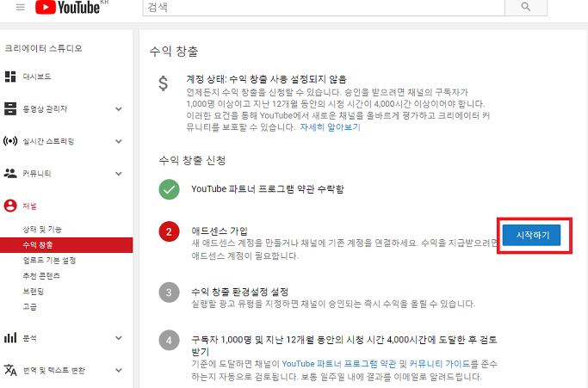Click the 실시간 스트리밍 broadcast icon
The image size is (588, 388).
coord(10,141)
